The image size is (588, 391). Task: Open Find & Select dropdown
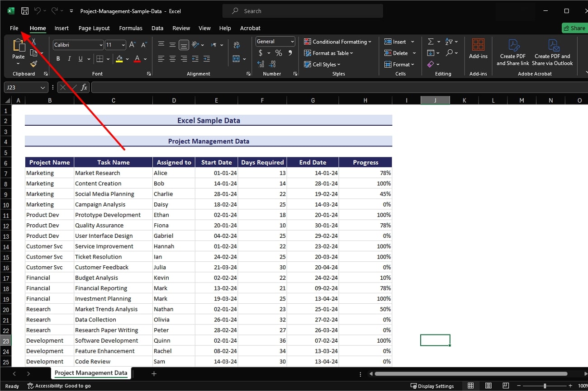pyautogui.click(x=451, y=53)
